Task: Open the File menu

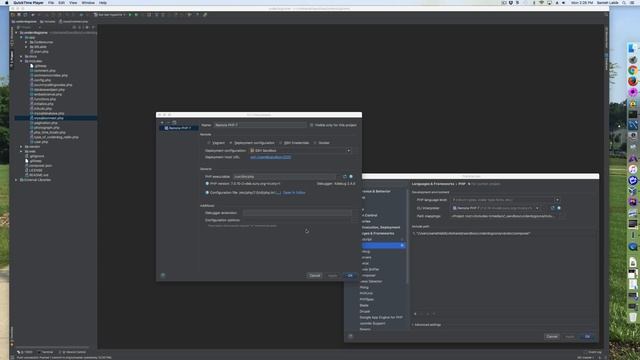Action: [x=51, y=2]
